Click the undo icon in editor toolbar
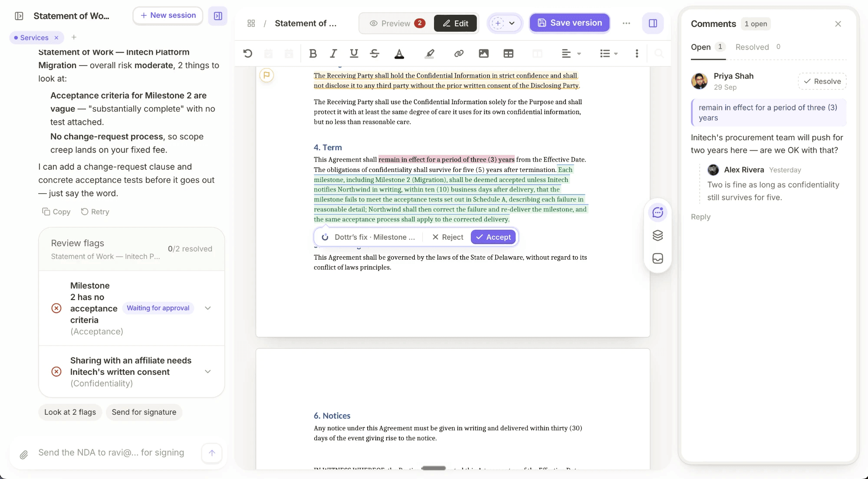 coord(248,53)
